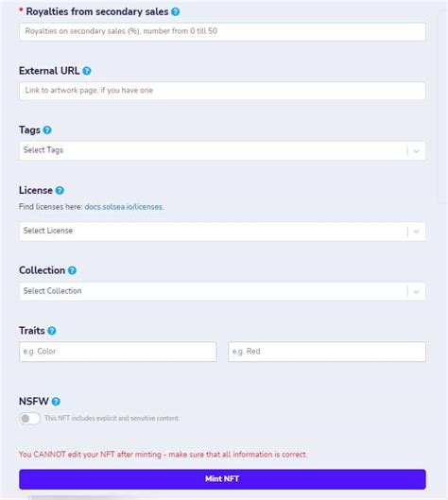Screen dimensions: 448x500
Task: Expand the Select Tags dropdown arrow
Action: 416,151
